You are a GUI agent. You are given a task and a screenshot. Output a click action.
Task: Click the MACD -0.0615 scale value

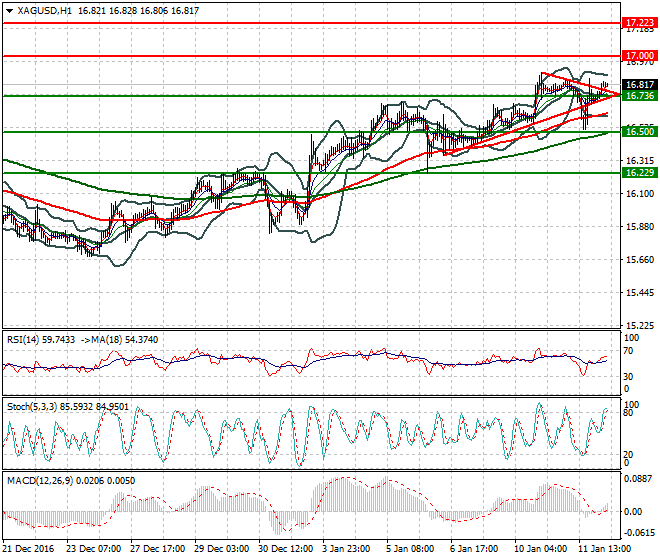pyautogui.click(x=638, y=533)
